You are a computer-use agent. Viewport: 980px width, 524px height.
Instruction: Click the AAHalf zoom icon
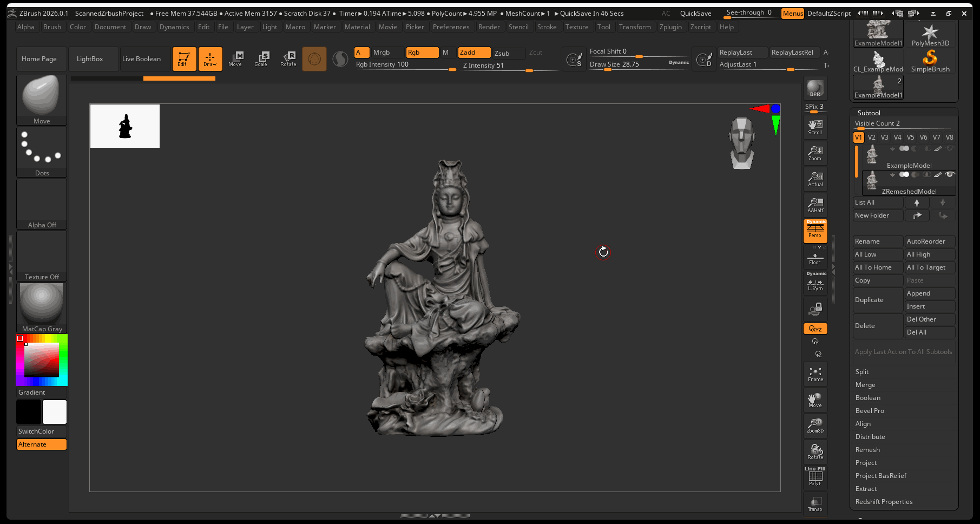[x=815, y=205]
